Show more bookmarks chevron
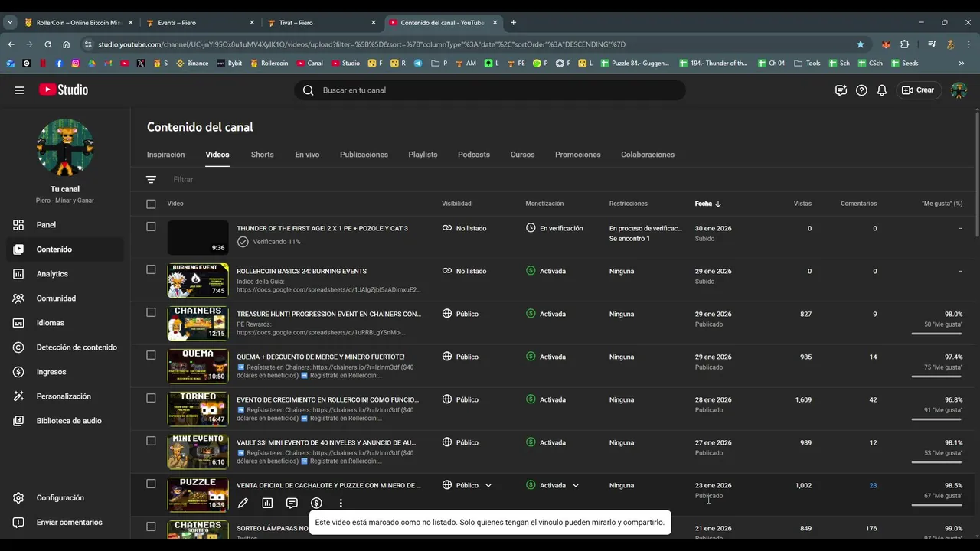The height and width of the screenshot is (551, 980). 962,64
